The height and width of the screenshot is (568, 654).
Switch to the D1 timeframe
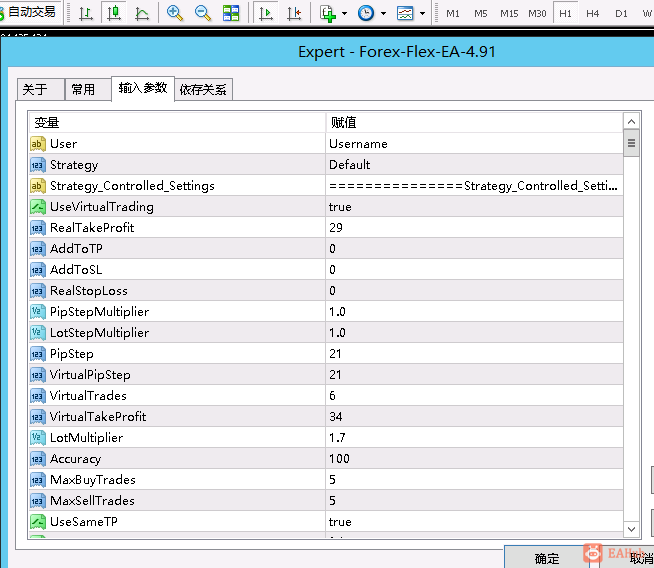tap(621, 13)
